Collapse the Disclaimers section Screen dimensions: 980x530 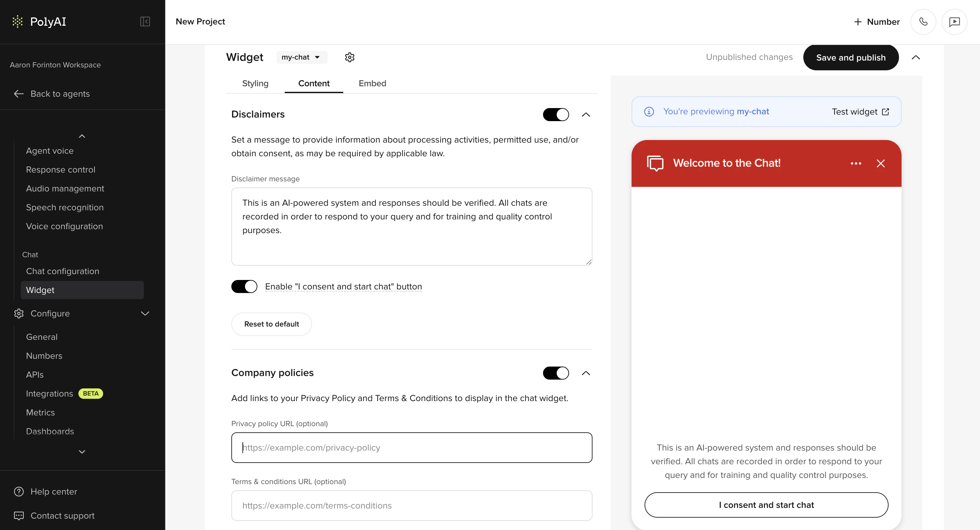586,114
